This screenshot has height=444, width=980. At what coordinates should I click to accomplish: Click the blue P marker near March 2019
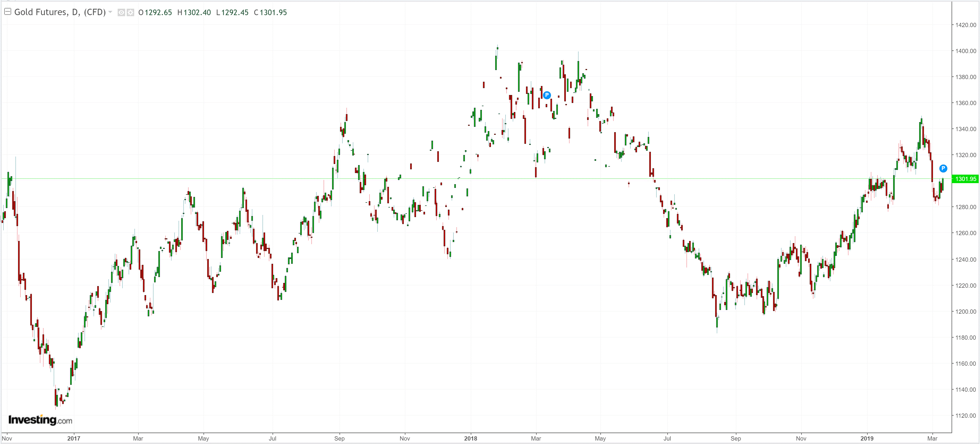pos(943,169)
